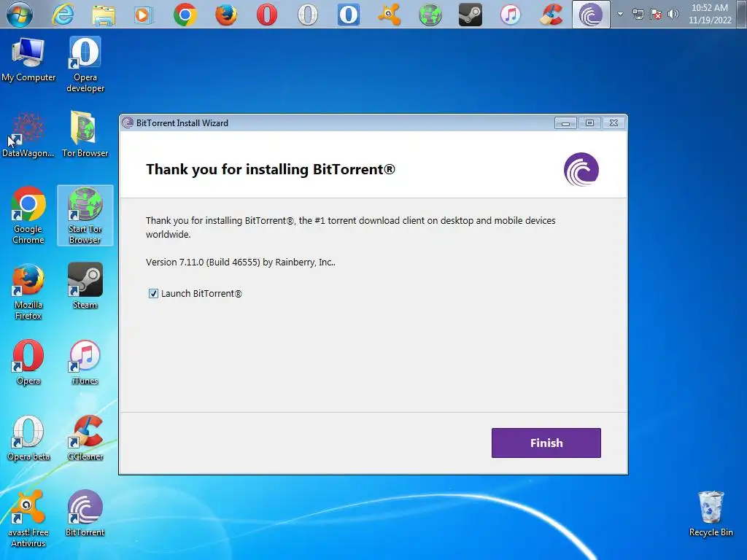Open the Action Center flag icon

[656, 15]
